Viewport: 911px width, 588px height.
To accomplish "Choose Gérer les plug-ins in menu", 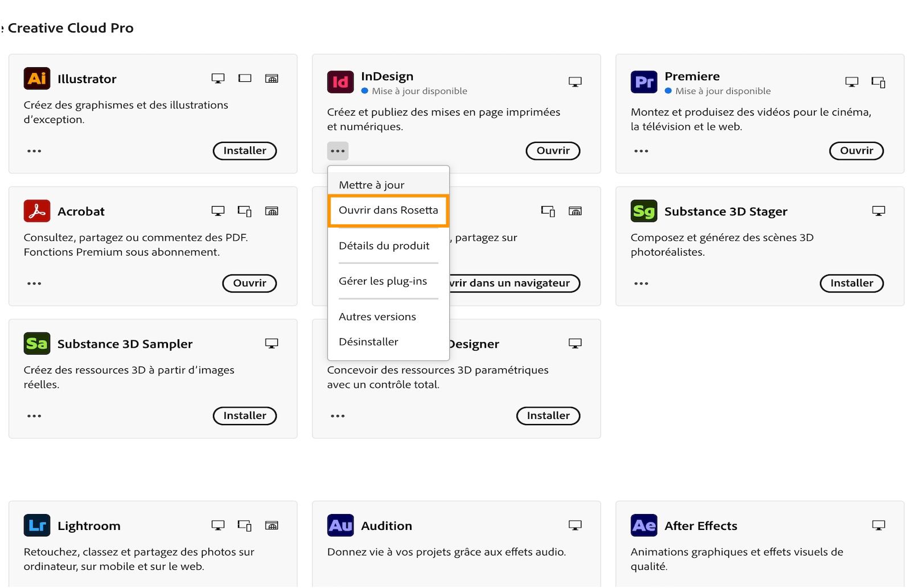I will (x=388, y=281).
